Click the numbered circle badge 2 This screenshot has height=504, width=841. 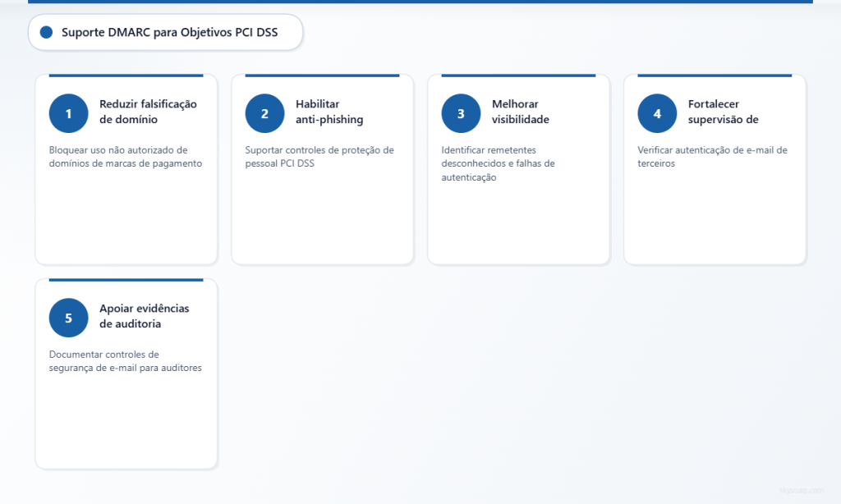[265, 113]
